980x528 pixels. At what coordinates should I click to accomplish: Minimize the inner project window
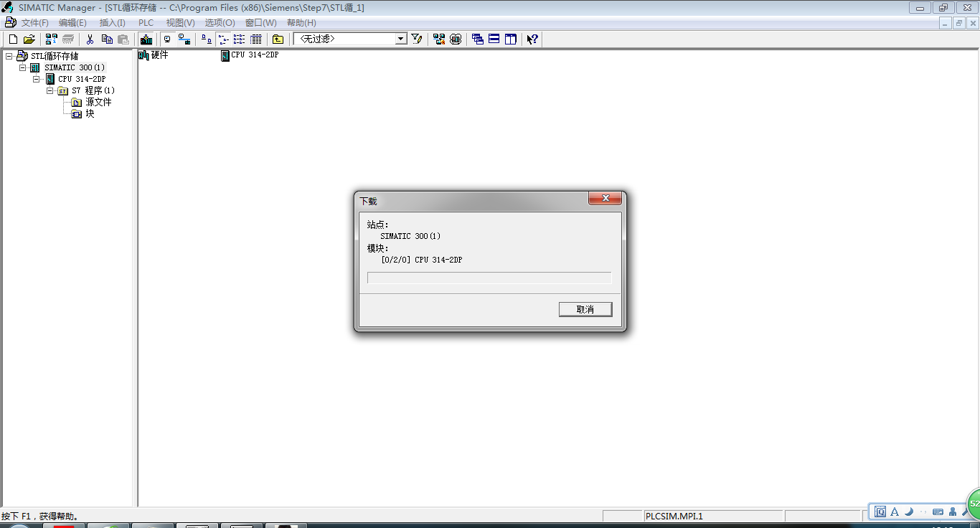[946, 23]
